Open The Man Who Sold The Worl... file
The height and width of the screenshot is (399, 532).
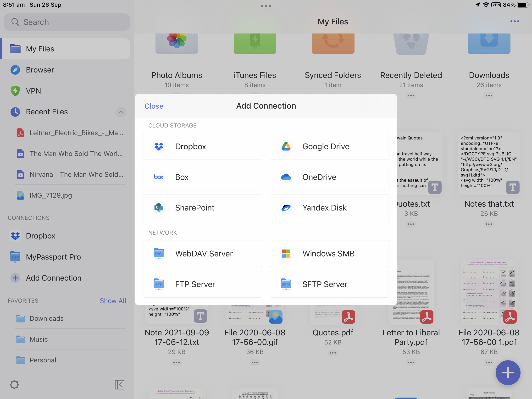pos(71,153)
